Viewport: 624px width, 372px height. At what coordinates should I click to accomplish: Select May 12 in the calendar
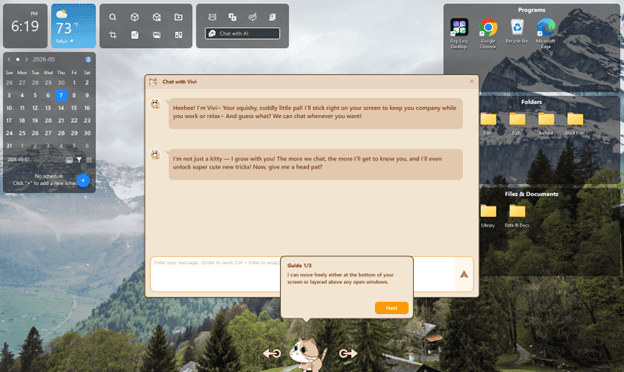coord(35,108)
